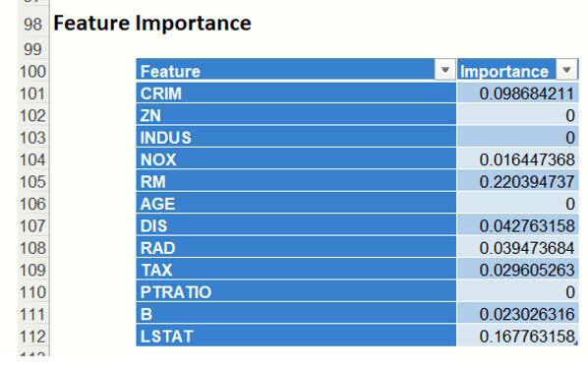
Task: Select the CRIM feature cell
Action: [x=296, y=93]
